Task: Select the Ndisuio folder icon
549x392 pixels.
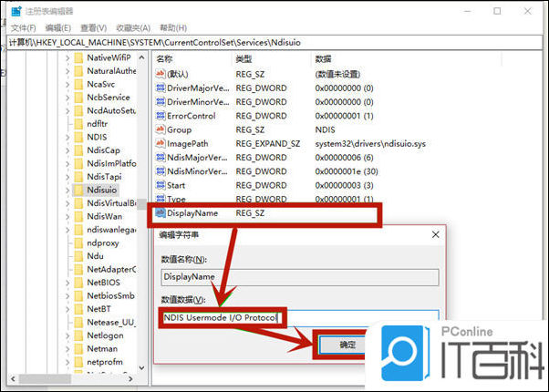Action: pos(78,190)
